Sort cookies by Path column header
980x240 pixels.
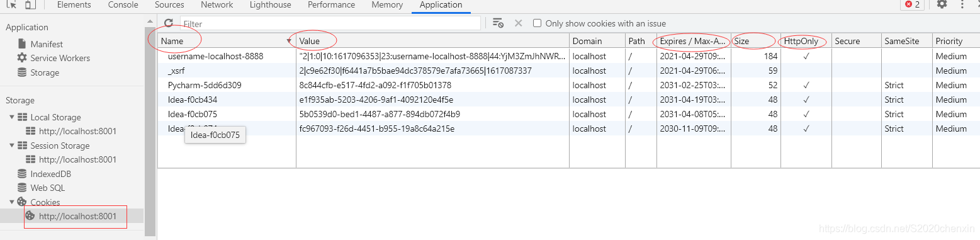[x=641, y=41]
